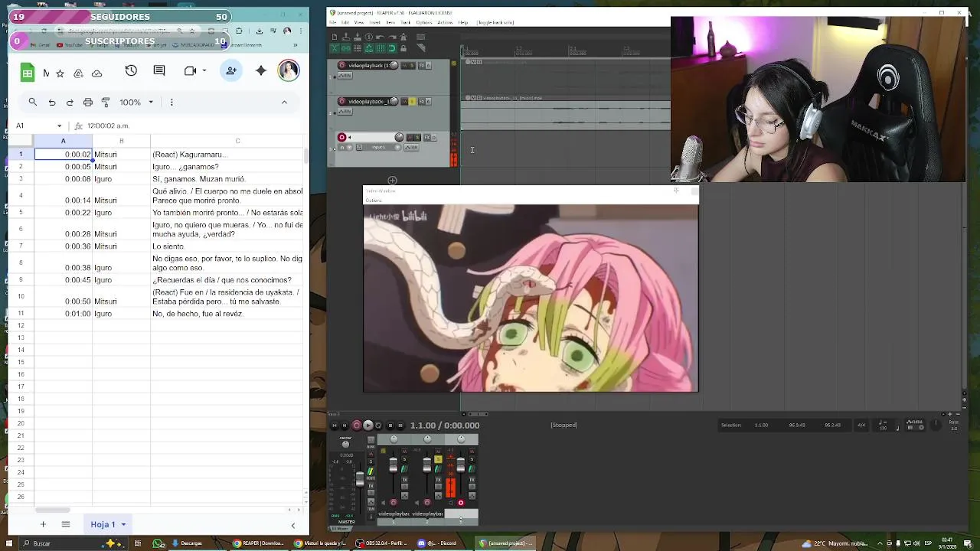Screen dimensions: 980x551
Task: Stop playback in REAPER transport
Action: [390, 425]
